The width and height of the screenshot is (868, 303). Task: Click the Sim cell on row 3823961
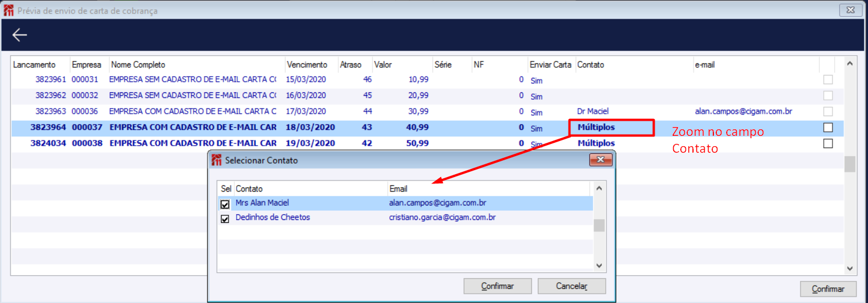coord(536,81)
